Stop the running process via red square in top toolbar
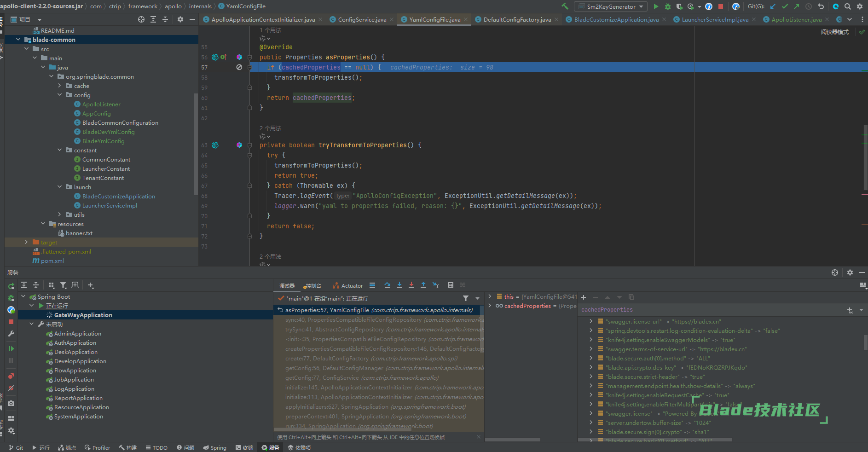 click(721, 6)
